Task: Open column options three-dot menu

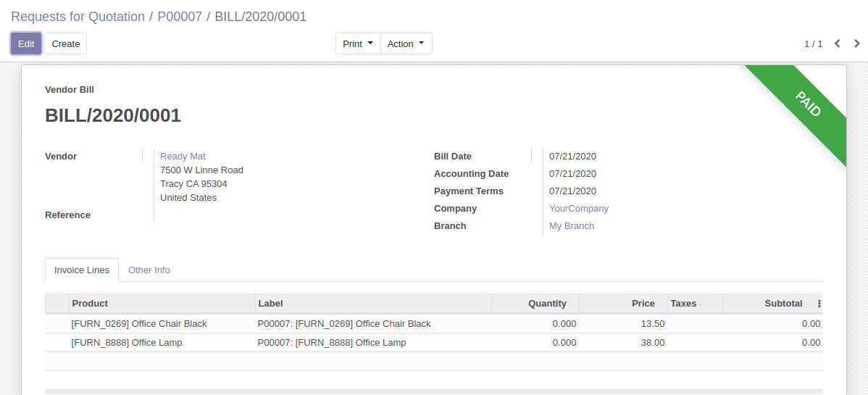Action: coord(819,304)
